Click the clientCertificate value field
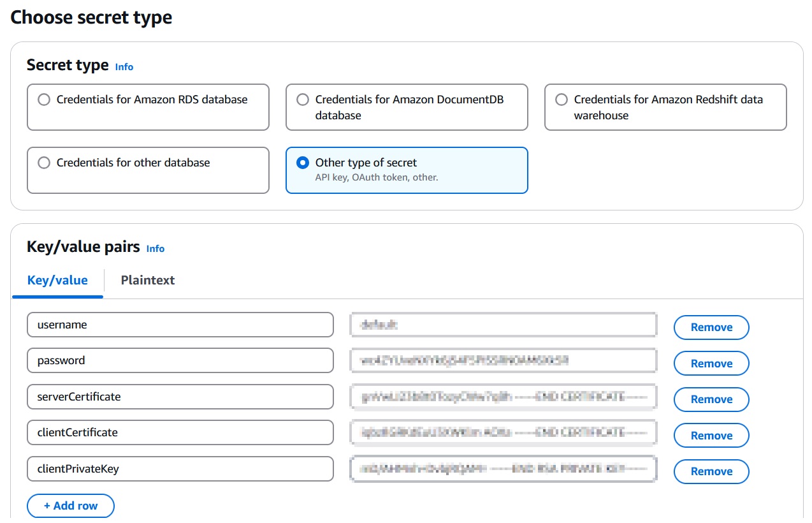The image size is (812, 523). click(x=503, y=432)
